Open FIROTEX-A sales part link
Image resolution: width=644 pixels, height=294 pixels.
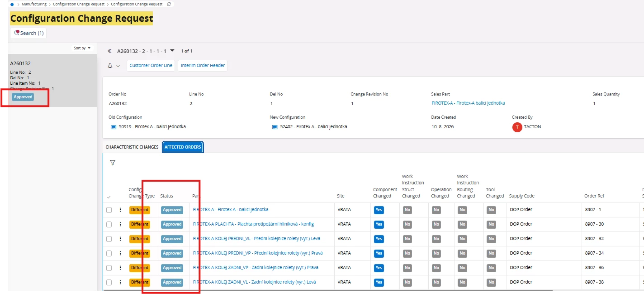[x=468, y=103]
